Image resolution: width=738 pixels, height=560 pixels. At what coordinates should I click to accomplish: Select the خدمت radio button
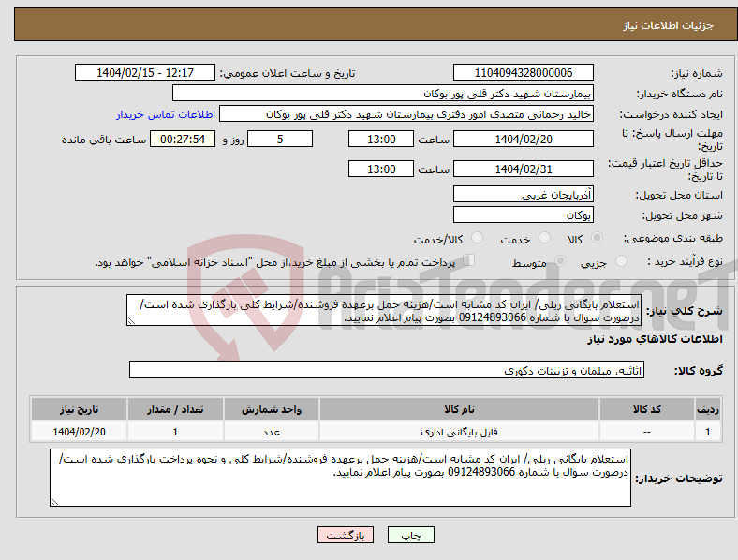544,238
